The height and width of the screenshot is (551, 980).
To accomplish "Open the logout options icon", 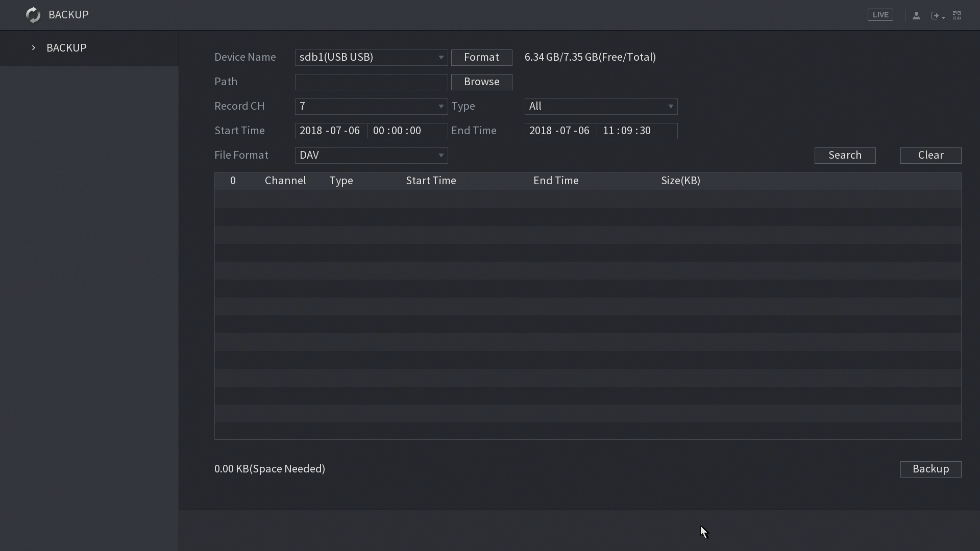I will [x=937, y=16].
